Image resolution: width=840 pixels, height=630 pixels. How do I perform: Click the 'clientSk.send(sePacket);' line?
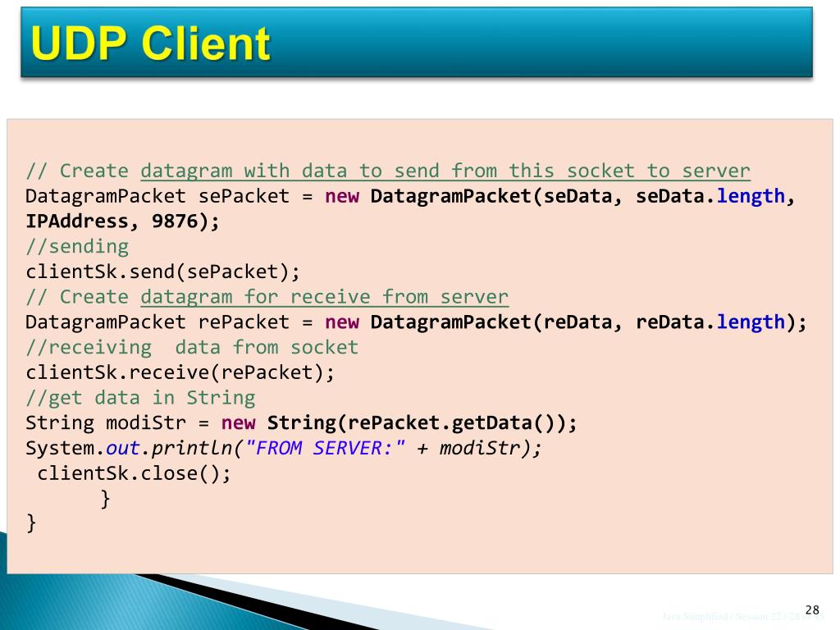163,272
